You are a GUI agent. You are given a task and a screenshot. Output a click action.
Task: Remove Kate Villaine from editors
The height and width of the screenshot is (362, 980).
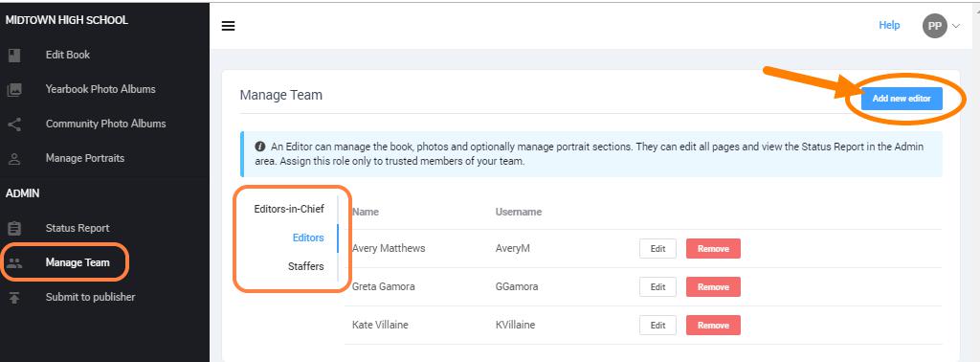713,325
